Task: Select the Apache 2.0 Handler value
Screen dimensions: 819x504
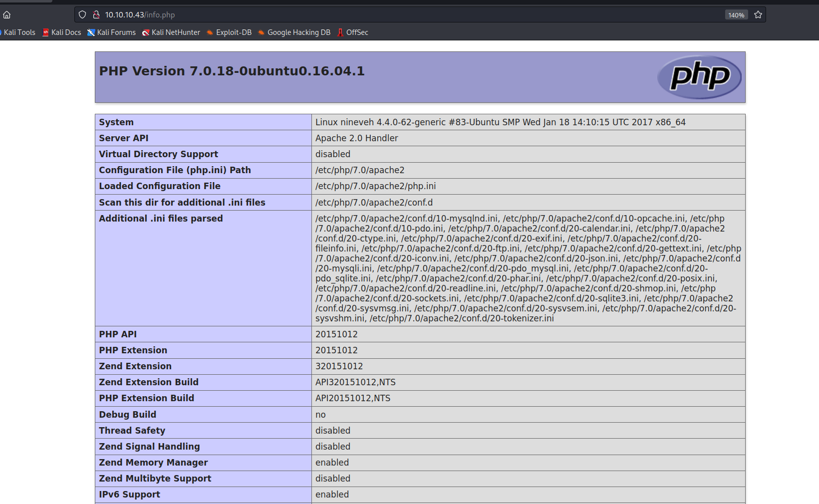Action: point(357,138)
